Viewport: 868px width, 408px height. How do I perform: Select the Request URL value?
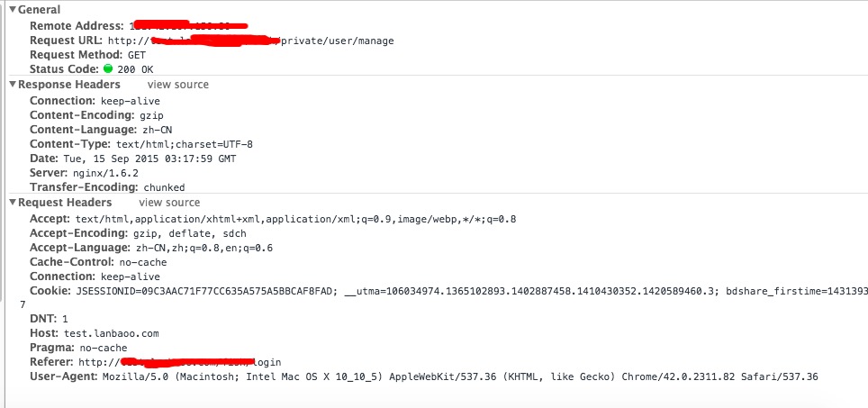tap(251, 41)
